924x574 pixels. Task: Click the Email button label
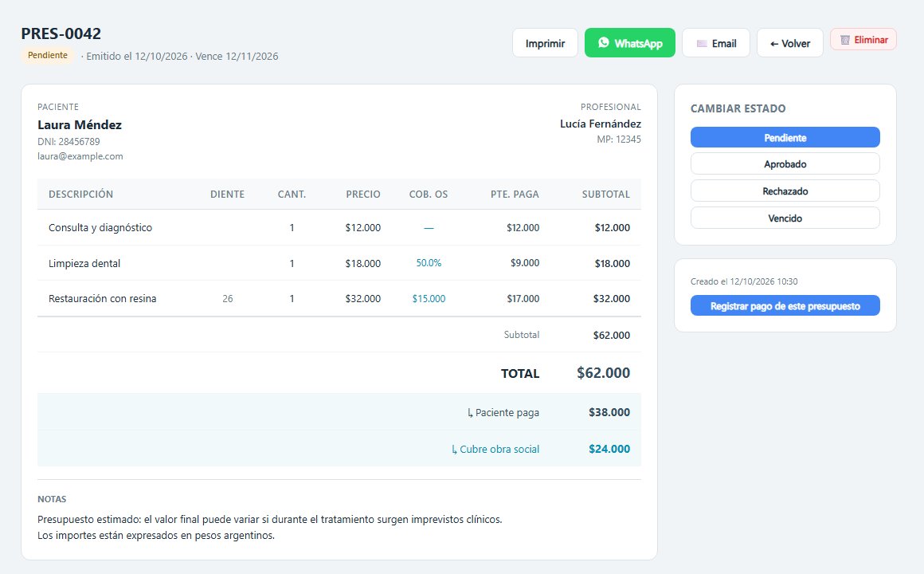click(724, 44)
